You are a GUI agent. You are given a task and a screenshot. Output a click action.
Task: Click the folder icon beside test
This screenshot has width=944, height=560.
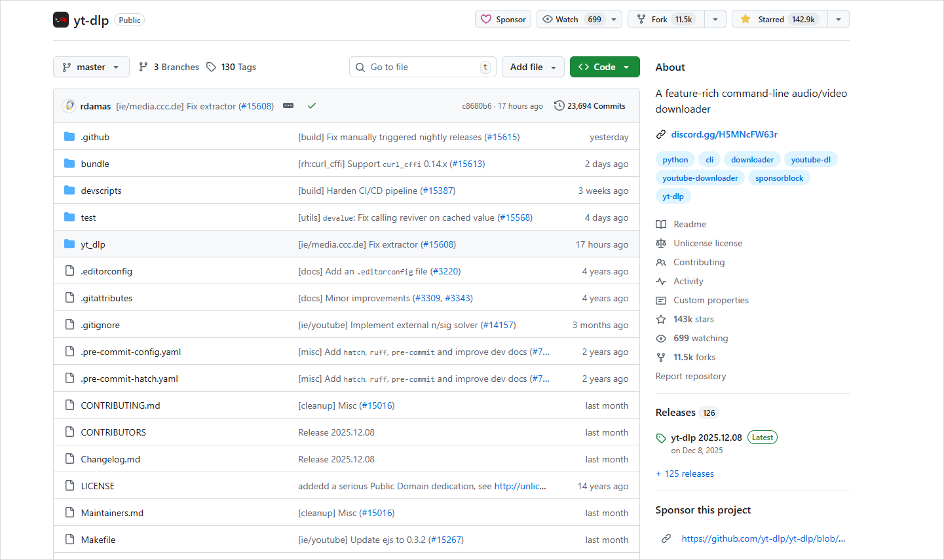point(69,217)
